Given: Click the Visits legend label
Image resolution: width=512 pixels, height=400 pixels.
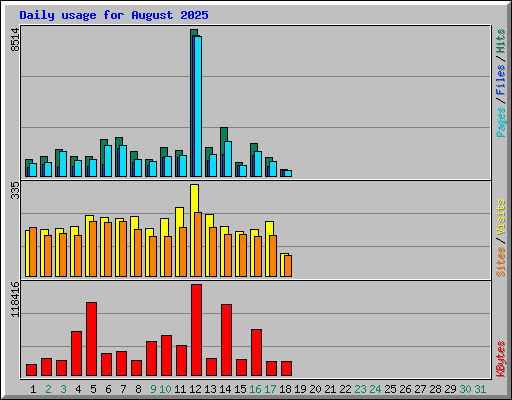Looking at the screenshot, I should pos(500,217).
